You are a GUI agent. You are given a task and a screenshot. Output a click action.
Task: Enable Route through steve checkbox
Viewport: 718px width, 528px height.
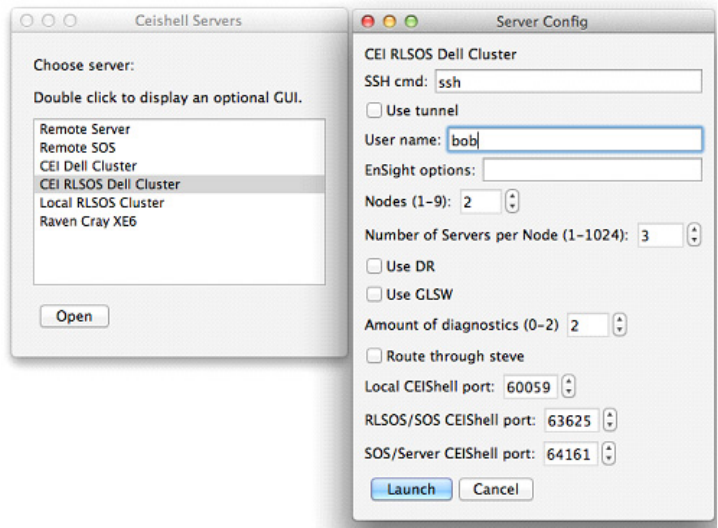tap(374, 356)
